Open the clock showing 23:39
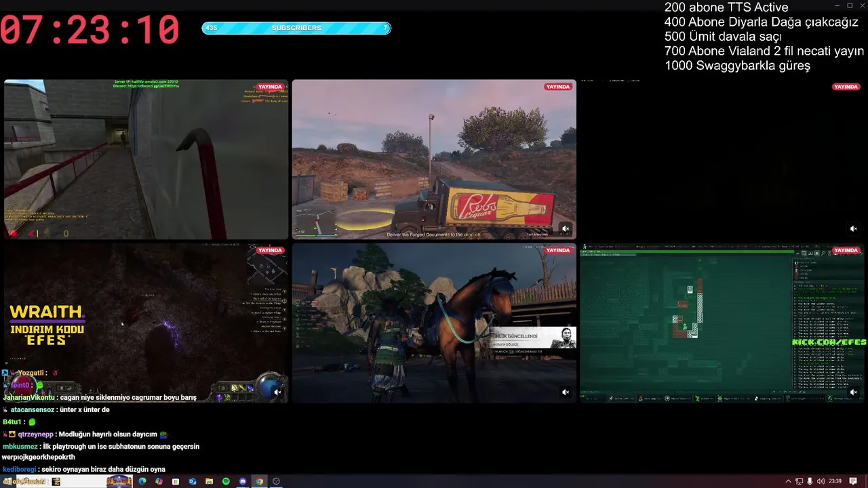868x488 pixels. point(835,481)
